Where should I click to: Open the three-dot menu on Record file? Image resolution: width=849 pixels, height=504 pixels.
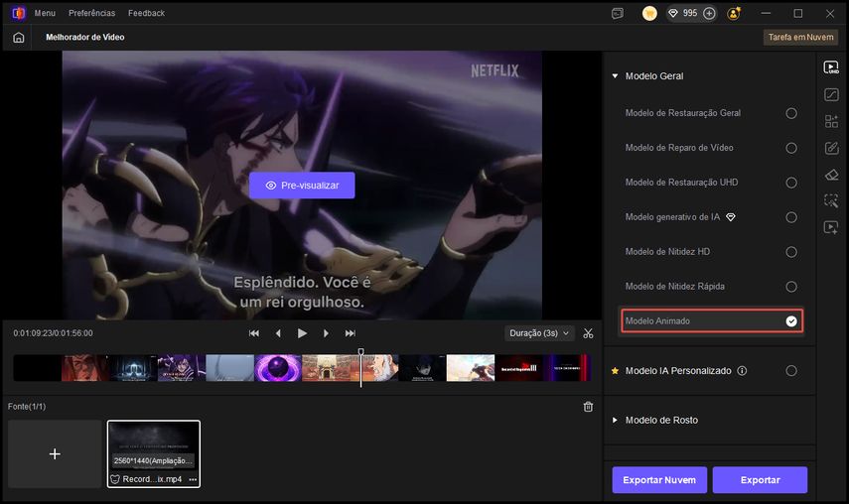click(193, 479)
